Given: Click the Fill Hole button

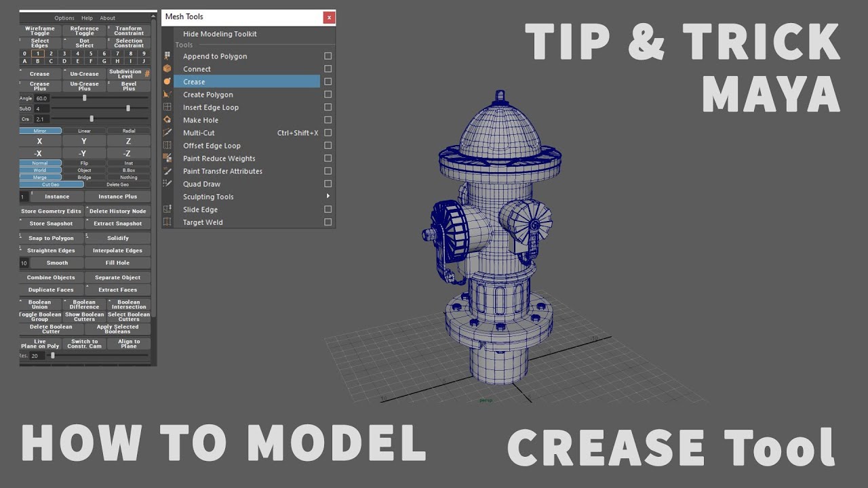Looking at the screenshot, I should click(x=117, y=263).
